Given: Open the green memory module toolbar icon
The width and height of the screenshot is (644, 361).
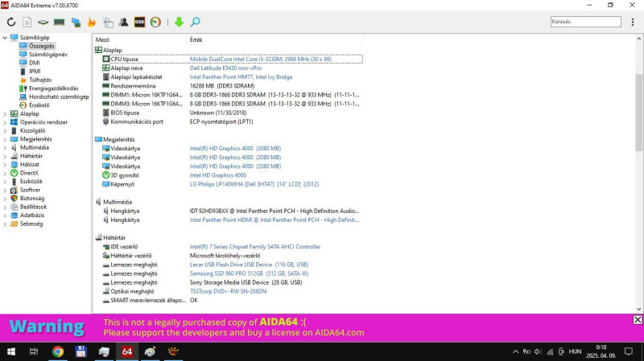Looking at the screenshot, I should [x=59, y=23].
